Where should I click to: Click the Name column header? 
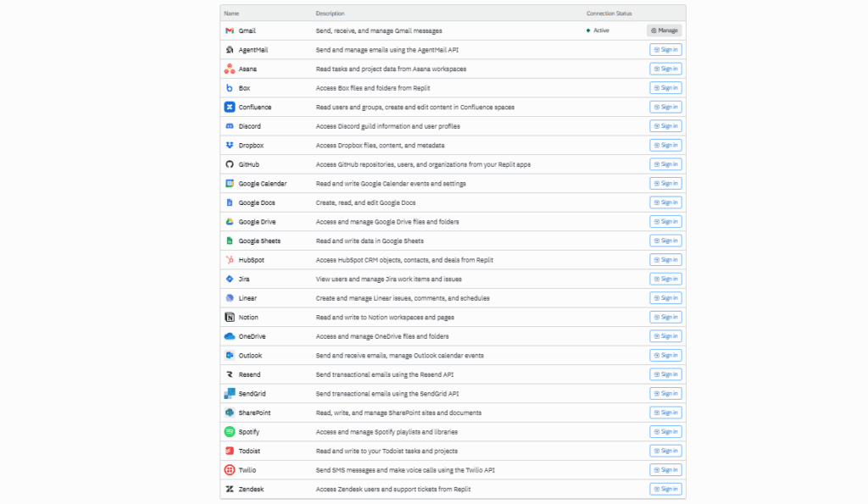[x=231, y=14]
